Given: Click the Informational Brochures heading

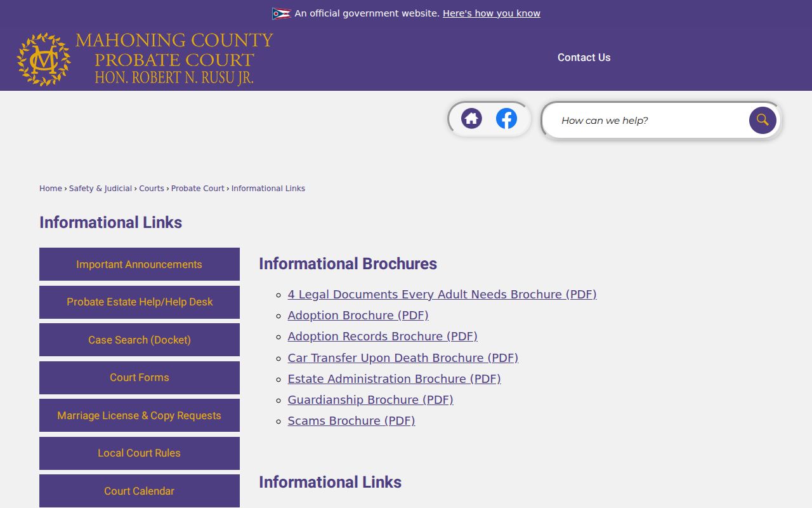Looking at the screenshot, I should pyautogui.click(x=348, y=264).
